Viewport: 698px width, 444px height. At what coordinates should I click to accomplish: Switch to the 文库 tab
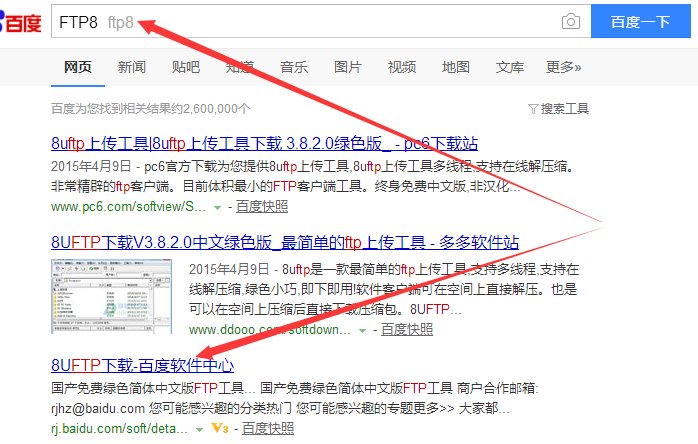tap(510, 67)
